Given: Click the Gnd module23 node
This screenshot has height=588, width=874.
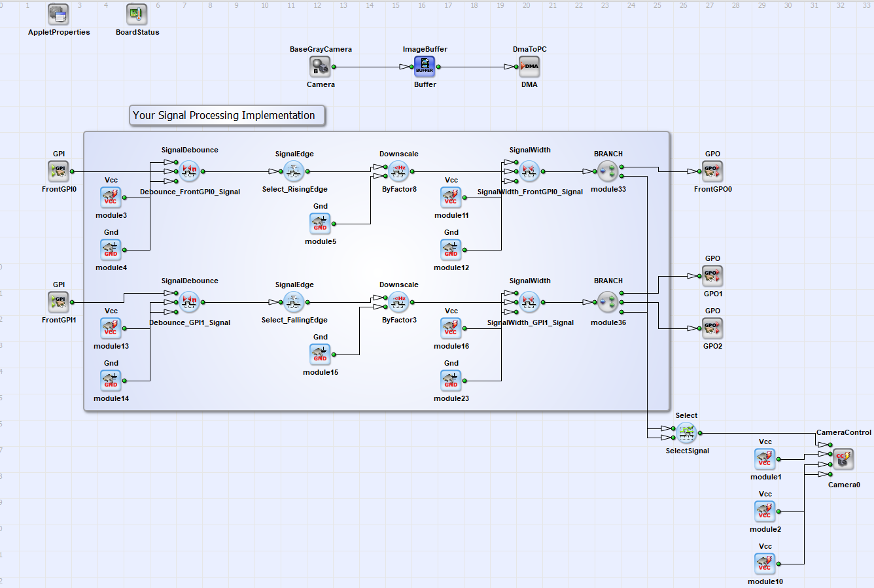Looking at the screenshot, I should coord(451,381).
